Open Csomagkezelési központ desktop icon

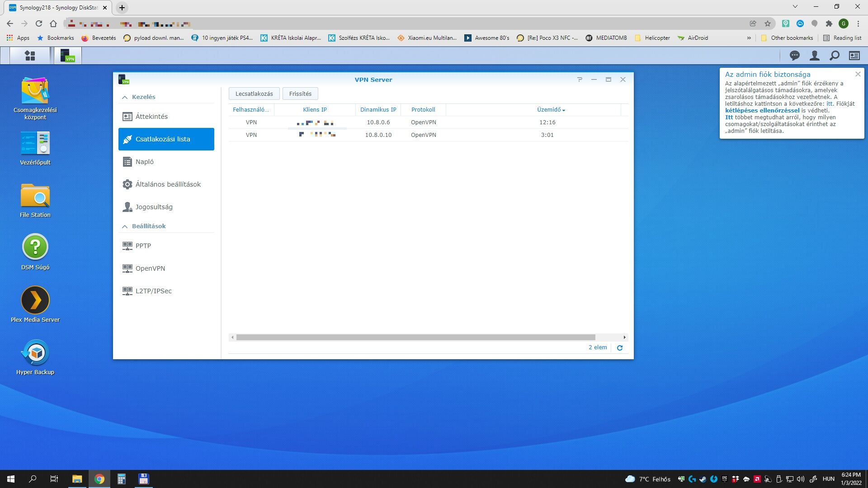[x=35, y=98]
